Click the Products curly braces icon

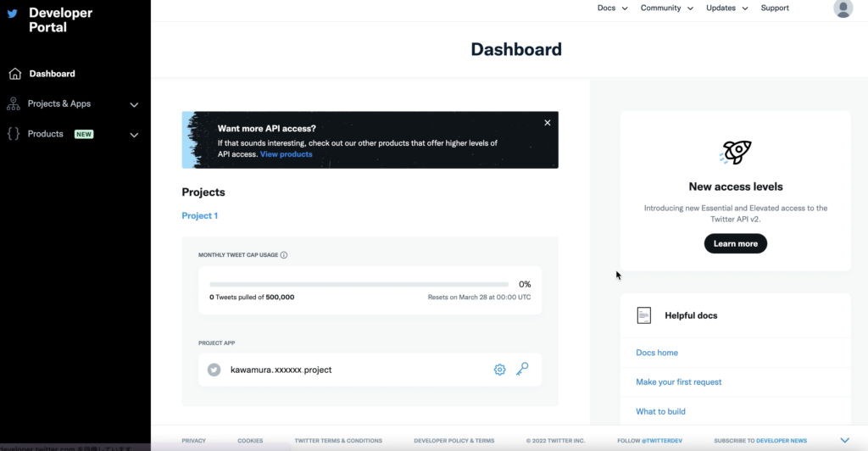coord(14,133)
